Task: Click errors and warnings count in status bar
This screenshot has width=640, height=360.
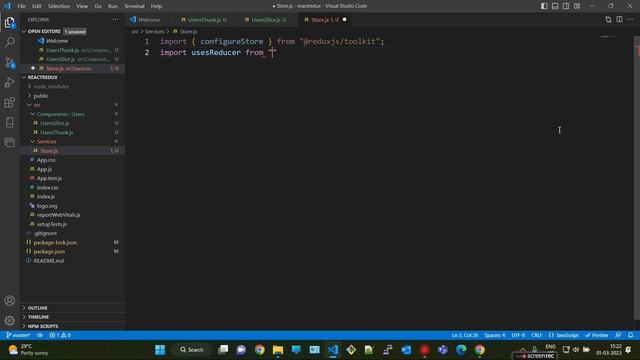Action: click(x=60, y=335)
